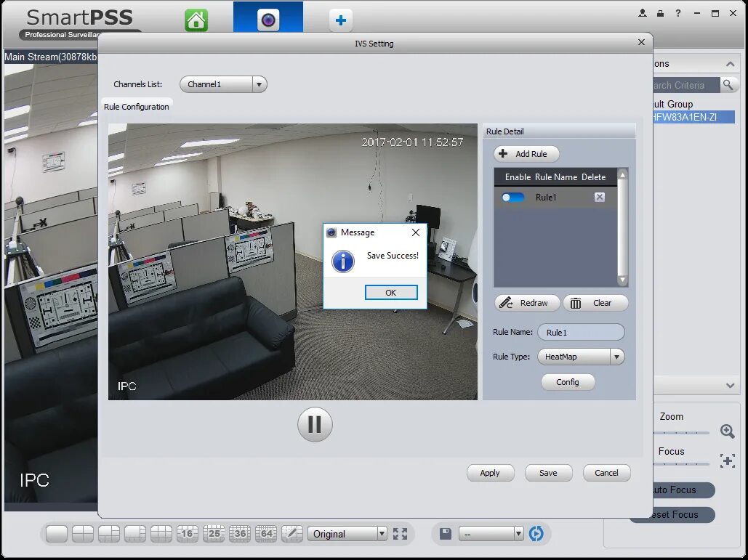Select Default Group tree item
The height and width of the screenshot is (560, 748).
tap(672, 104)
